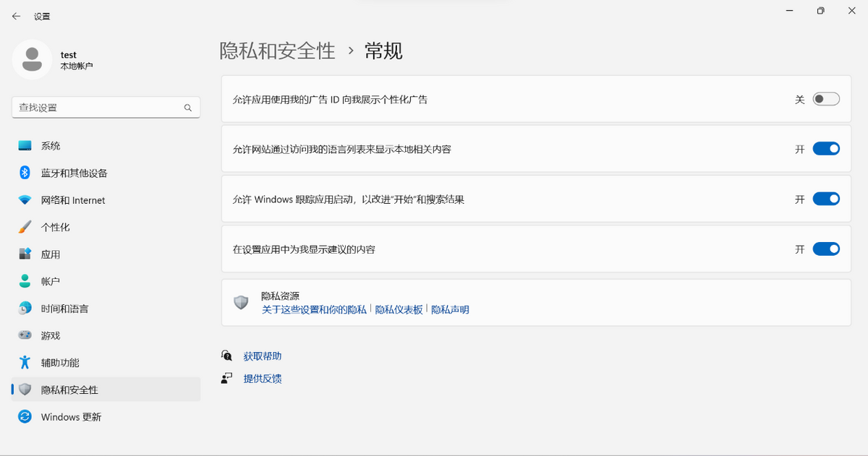Select 个性化 in the sidebar
Image resolution: width=868 pixels, height=456 pixels.
point(106,227)
